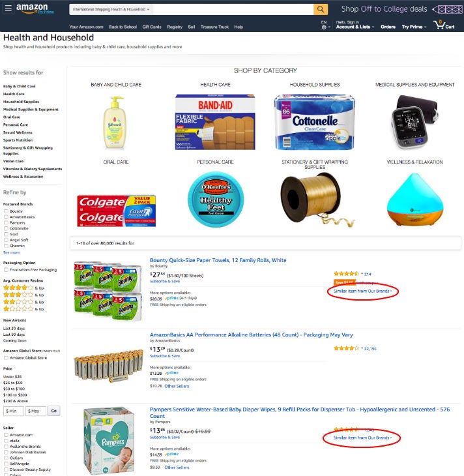The height and width of the screenshot is (476, 464).
Task: Click the Cottonelle Household Supplies thumbnail
Action: click(315, 122)
